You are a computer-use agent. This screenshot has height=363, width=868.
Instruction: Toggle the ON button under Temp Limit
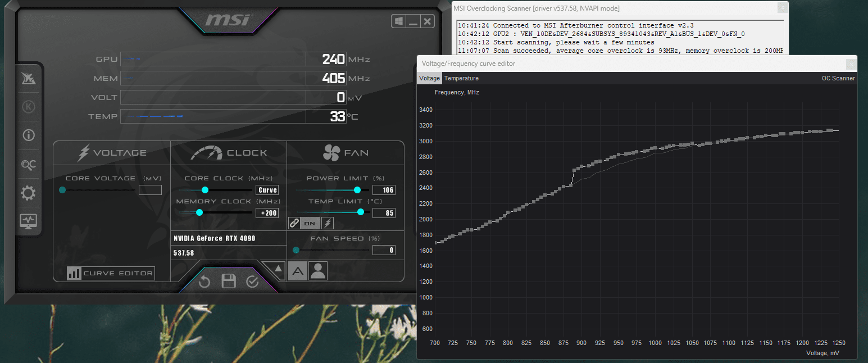[x=310, y=223]
